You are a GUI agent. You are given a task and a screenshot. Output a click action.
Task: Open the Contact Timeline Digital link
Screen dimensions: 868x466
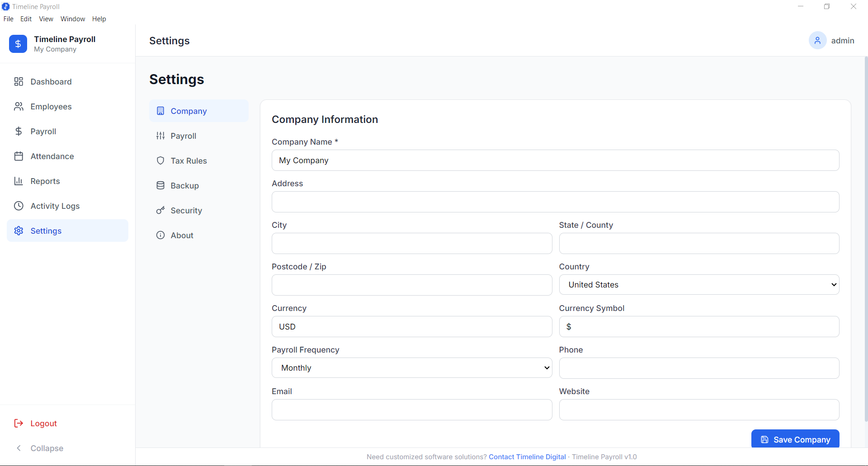527,457
